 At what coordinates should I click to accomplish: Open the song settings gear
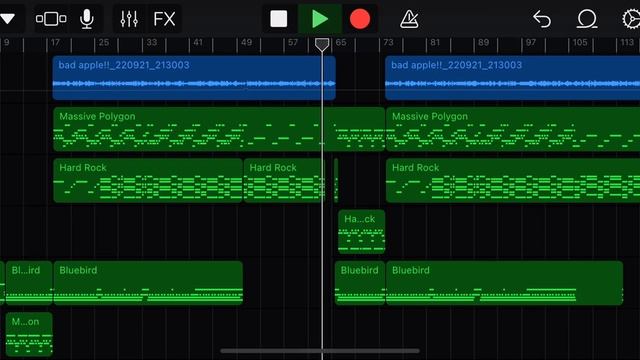[631, 19]
